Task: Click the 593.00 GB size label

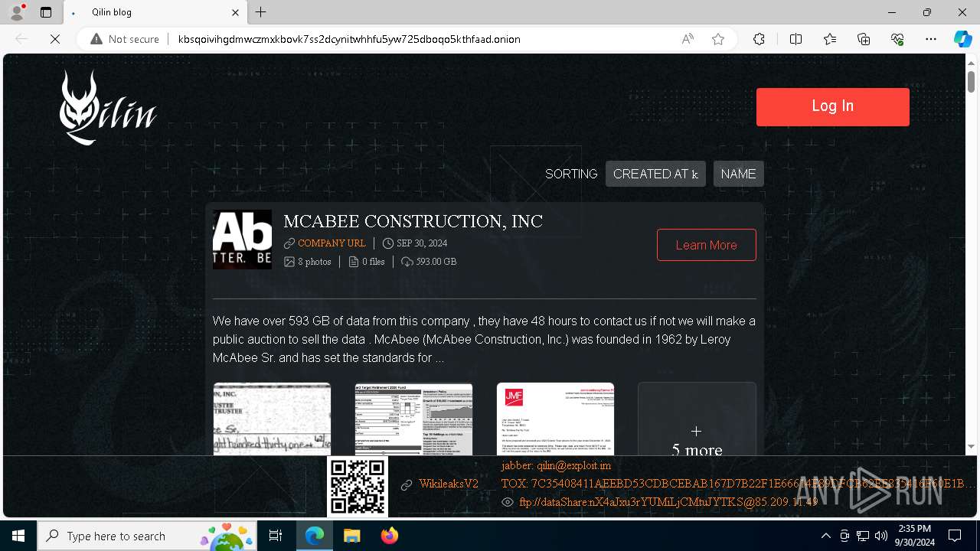Action: coord(436,262)
